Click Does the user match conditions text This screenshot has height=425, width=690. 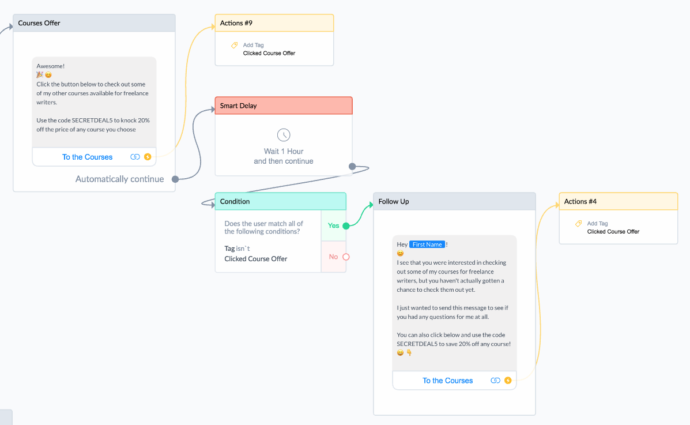click(x=264, y=227)
